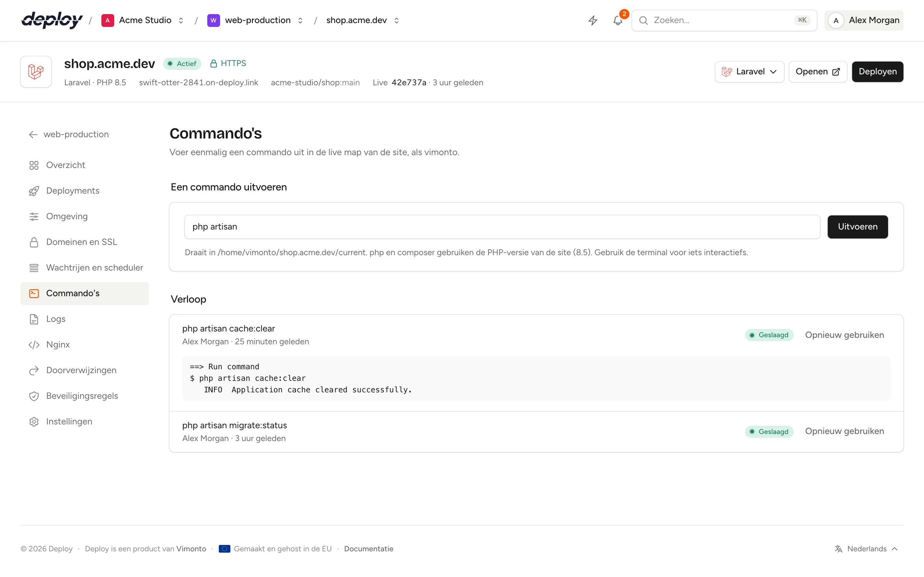
Task: Open Domeinen en SSL lock icon
Action: pos(34,242)
